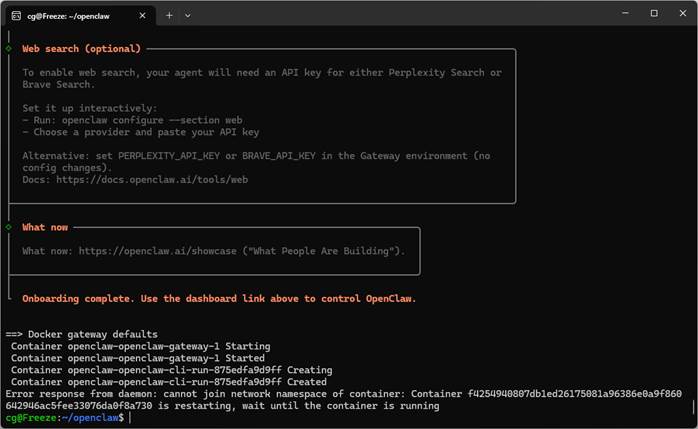Screen dimensions: 698x429
Task: Maximize the terminal window
Action: pyautogui.click(x=654, y=14)
